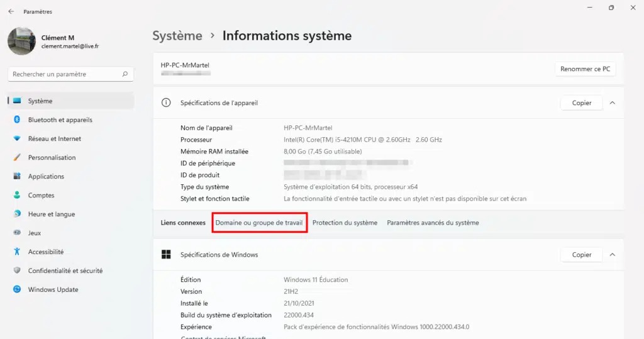Select Personnalisation in sidebar
The height and width of the screenshot is (339, 644).
pyautogui.click(x=71, y=157)
